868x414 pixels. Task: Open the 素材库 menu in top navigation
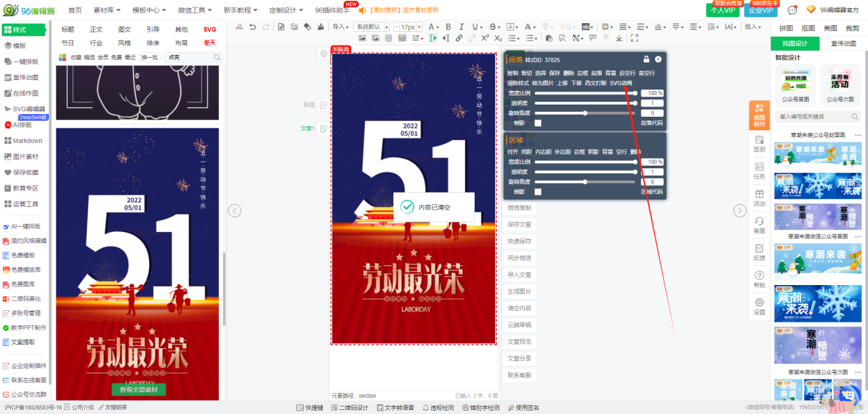pyautogui.click(x=106, y=10)
